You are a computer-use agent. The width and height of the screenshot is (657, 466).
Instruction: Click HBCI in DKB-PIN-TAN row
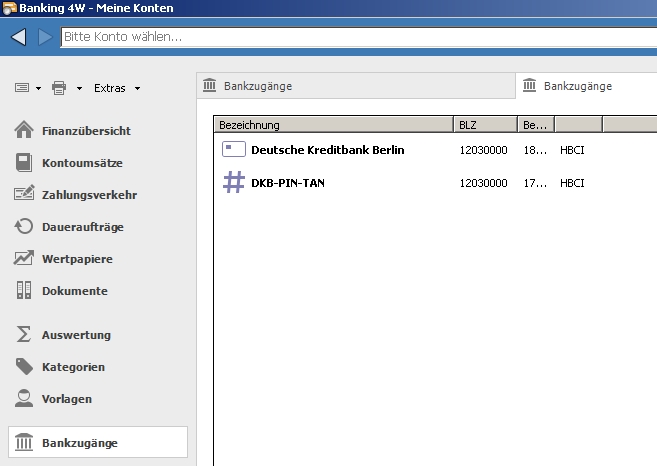(x=572, y=183)
